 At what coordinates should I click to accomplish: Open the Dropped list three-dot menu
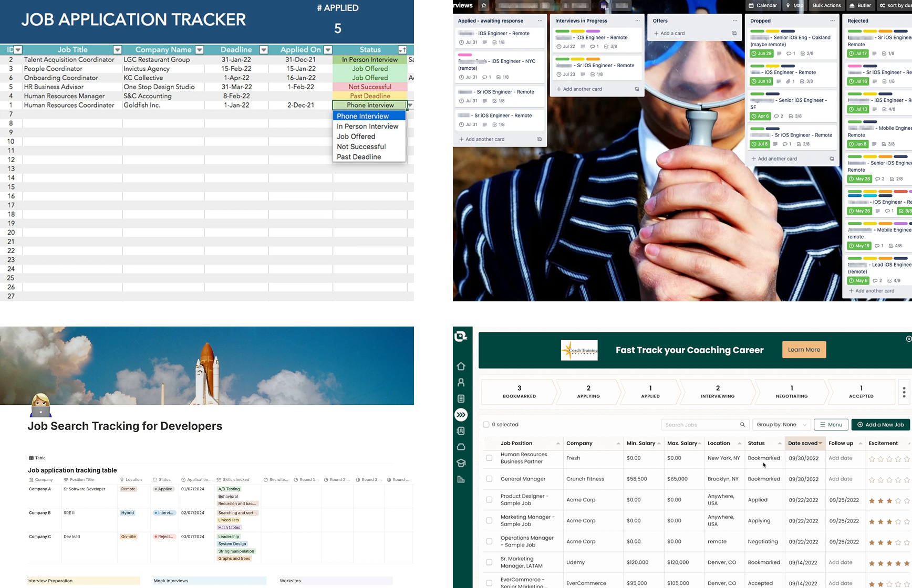(x=832, y=21)
